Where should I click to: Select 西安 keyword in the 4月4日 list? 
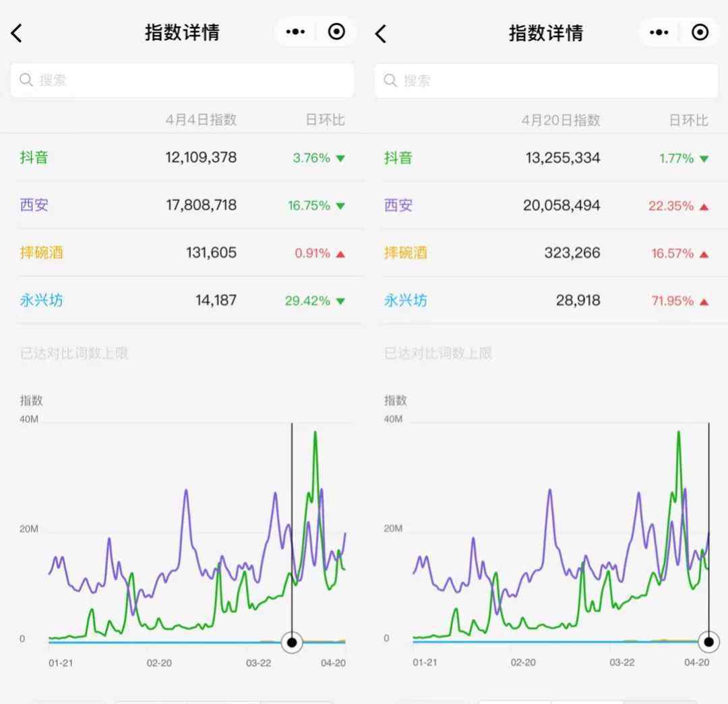tap(34, 205)
